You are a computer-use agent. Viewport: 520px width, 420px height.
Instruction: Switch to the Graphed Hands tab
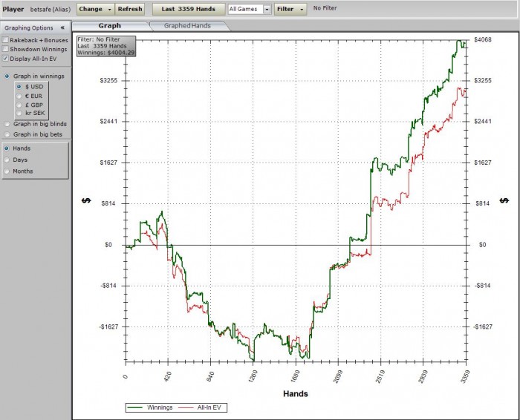pyautogui.click(x=187, y=26)
